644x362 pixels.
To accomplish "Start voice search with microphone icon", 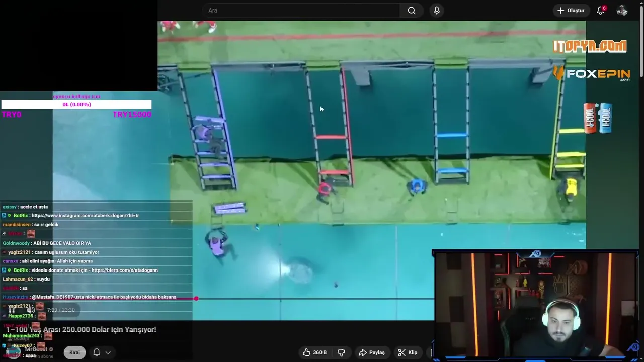I will pyautogui.click(x=437, y=11).
